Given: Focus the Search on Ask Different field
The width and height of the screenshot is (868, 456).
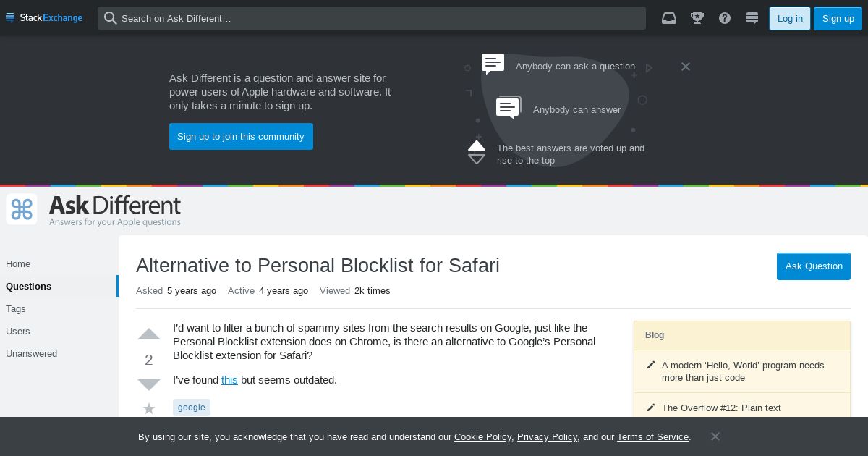Looking at the screenshot, I should (x=372, y=18).
